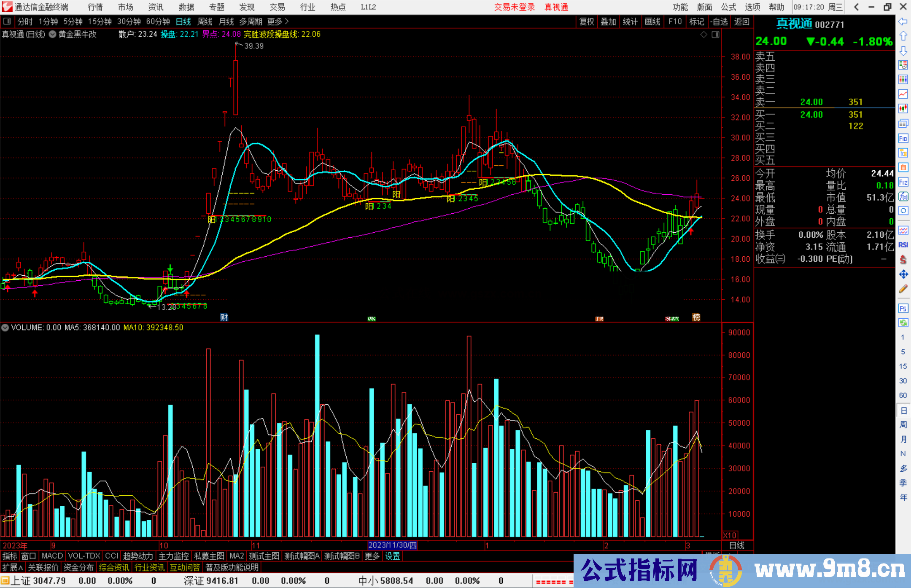Open the tree structure icon in sidebar
Image resolution: width=911 pixels, height=588 pixels.
click(x=903, y=153)
